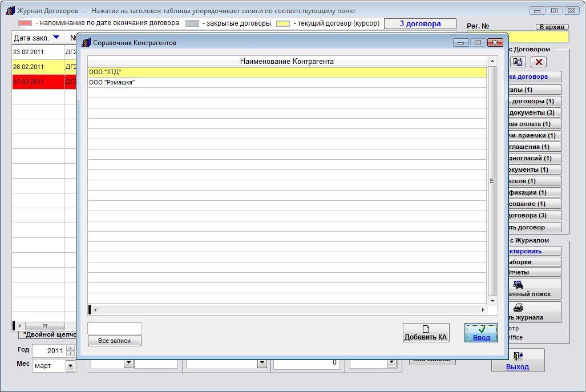
Task: Click the yellow Рег. № field
Action: (538, 37)
